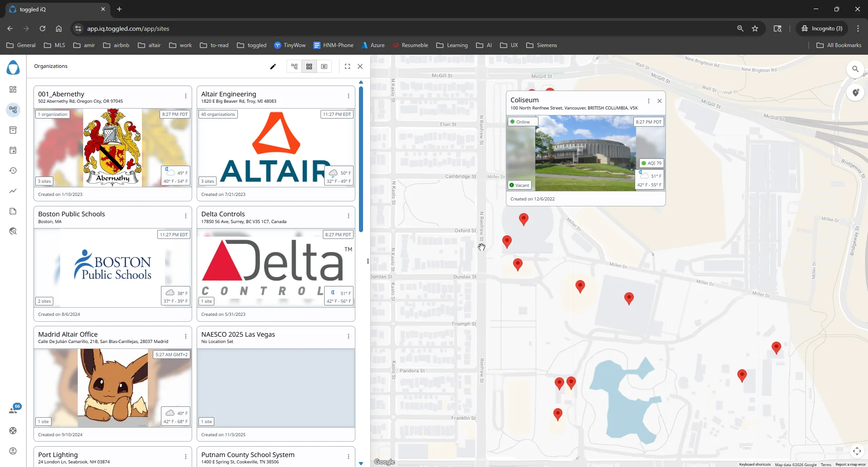Screen dimensions: 868x467
Task: Click the panel splitter handle dots
Action: [x=368, y=261]
